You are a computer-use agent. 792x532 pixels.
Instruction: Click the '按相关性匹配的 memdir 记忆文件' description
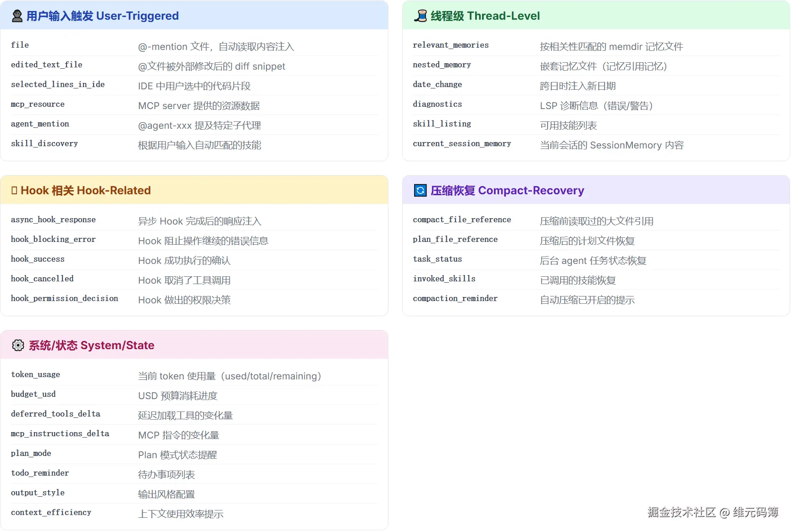pos(611,47)
